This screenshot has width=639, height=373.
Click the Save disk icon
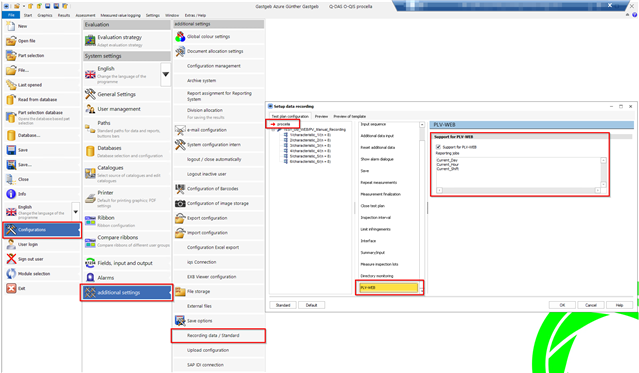tap(11, 150)
